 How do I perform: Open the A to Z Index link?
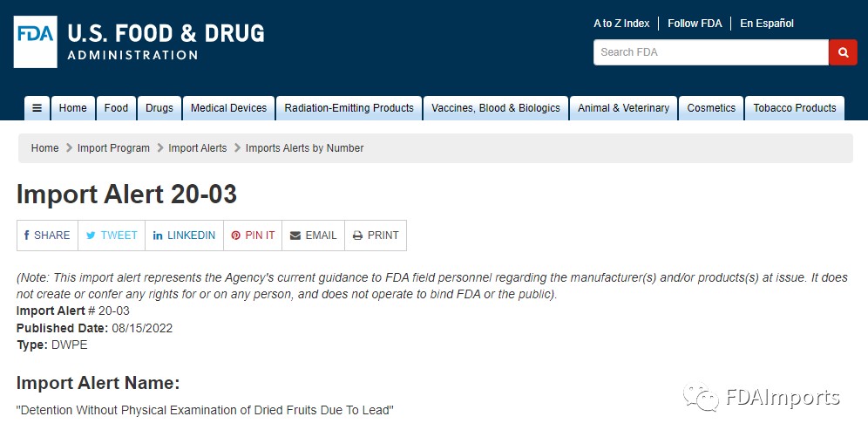pos(621,24)
